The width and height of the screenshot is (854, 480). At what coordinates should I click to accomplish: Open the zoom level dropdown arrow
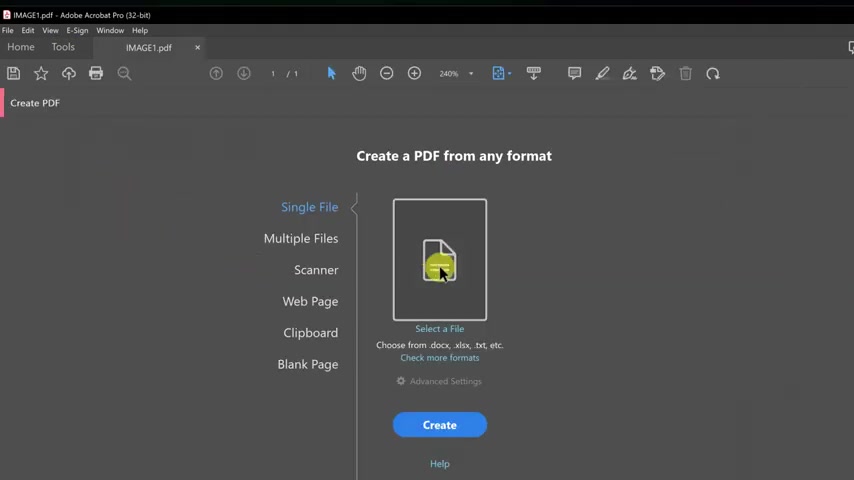[x=471, y=74]
